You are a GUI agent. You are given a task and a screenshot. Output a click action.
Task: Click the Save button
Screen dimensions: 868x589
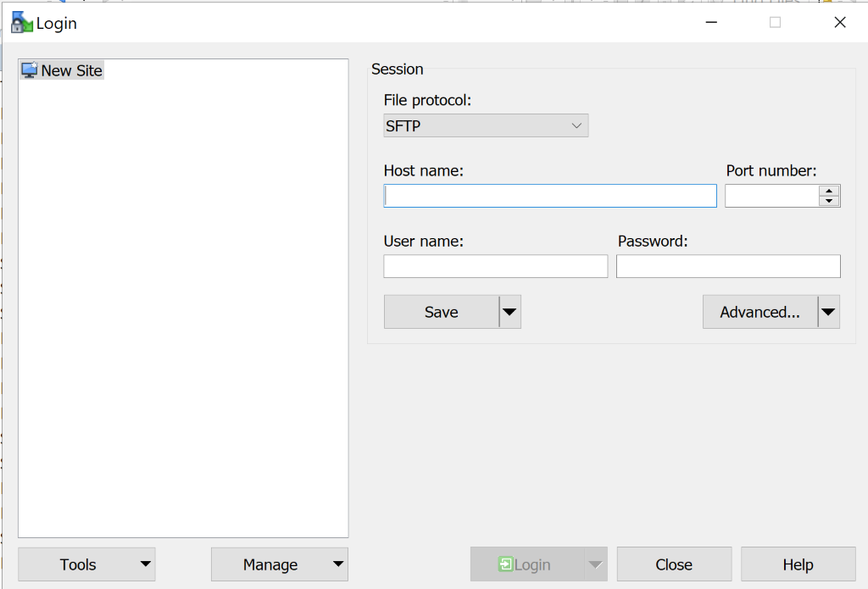coord(442,312)
